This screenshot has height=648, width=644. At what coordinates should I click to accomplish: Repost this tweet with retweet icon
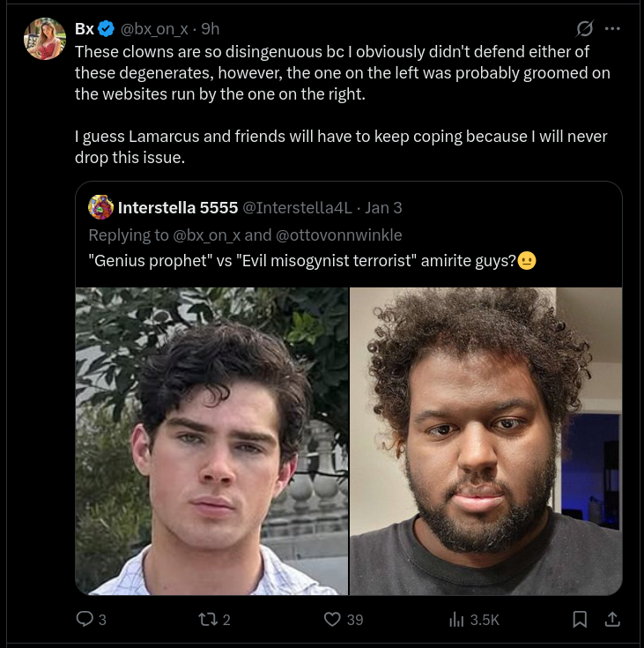click(207, 619)
